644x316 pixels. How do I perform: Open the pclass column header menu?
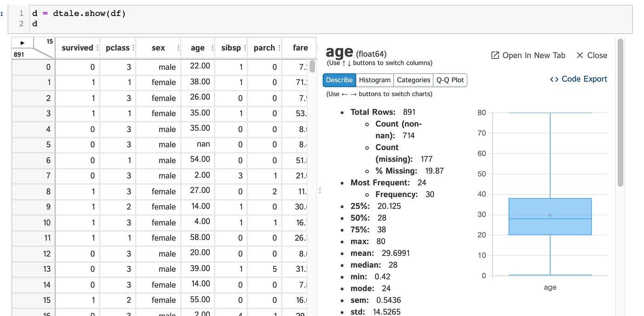133,47
